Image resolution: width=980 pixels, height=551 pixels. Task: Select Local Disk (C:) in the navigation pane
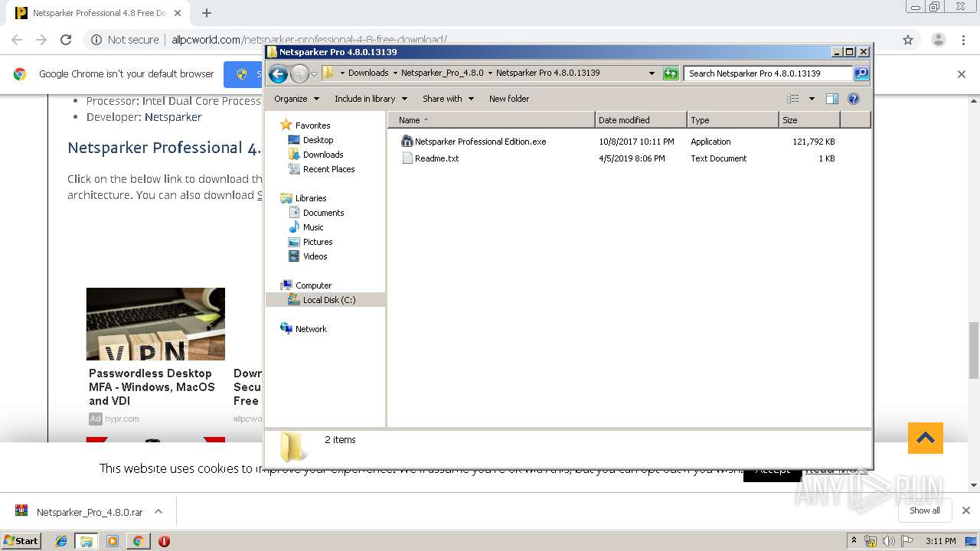point(325,300)
